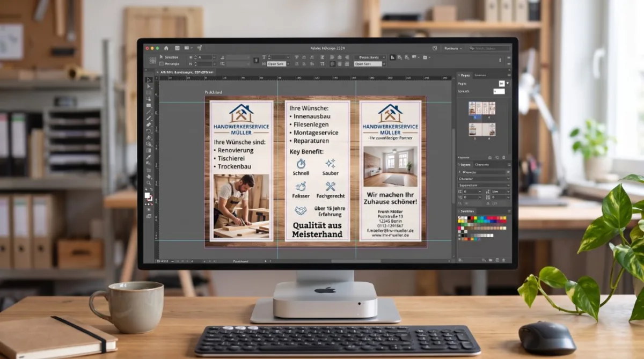Click the Mac mini Apple logo
The image size is (644, 359).
(325, 290)
